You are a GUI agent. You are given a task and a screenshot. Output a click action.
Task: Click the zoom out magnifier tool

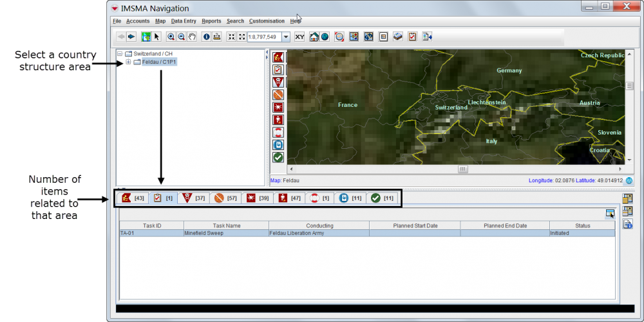coord(182,37)
